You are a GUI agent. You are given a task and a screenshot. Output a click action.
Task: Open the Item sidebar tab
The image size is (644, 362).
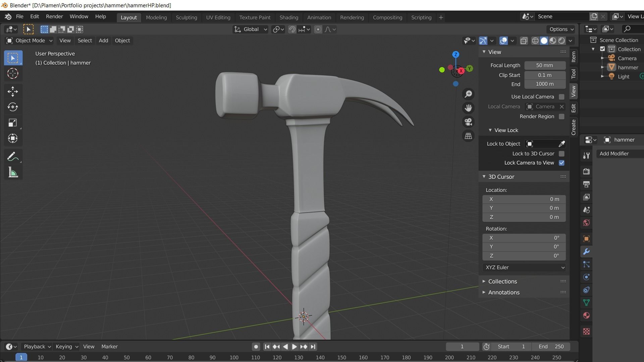574,57
